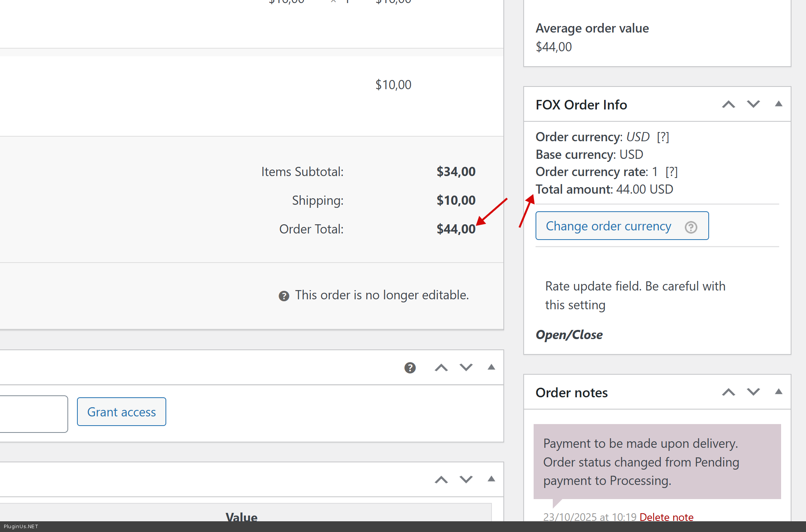This screenshot has height=532, width=806.
Task: Click [?] hint next to Order currency
Action: pyautogui.click(x=663, y=137)
